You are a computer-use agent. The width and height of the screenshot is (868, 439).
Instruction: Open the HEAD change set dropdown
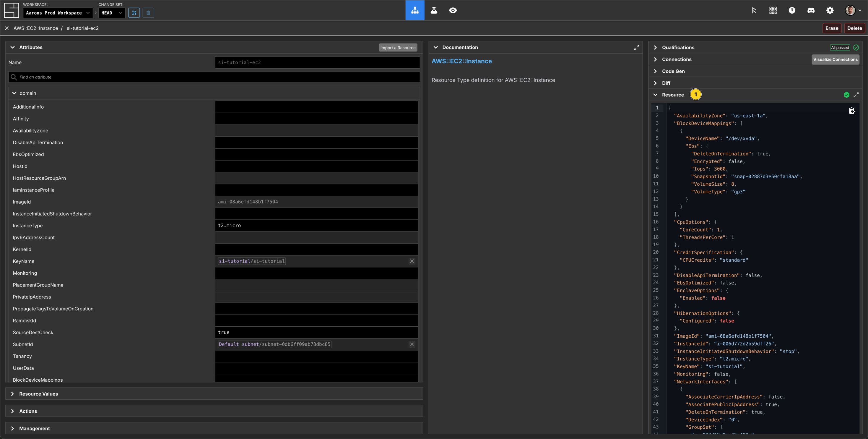(x=112, y=13)
